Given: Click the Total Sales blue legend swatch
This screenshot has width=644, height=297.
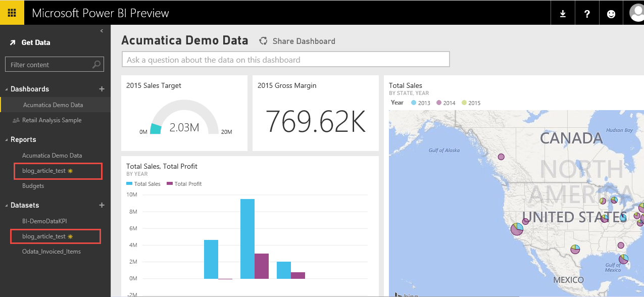Looking at the screenshot, I should click(129, 184).
